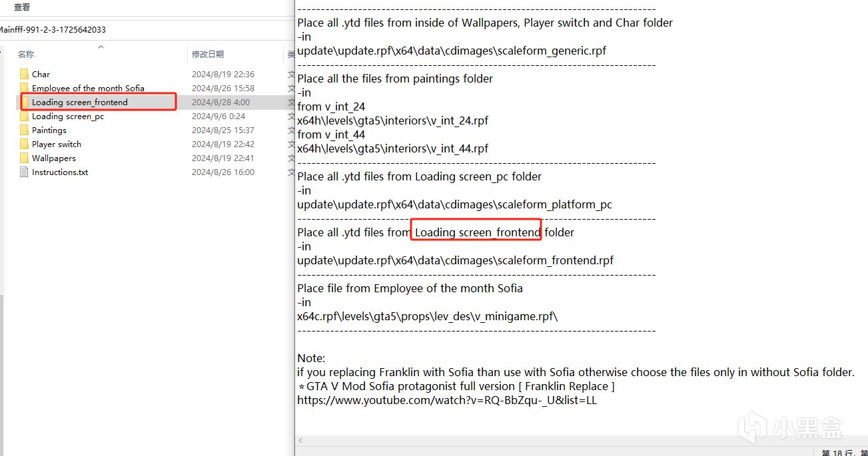
Task: Open the youtube.com/watch link text
Action: click(447, 400)
